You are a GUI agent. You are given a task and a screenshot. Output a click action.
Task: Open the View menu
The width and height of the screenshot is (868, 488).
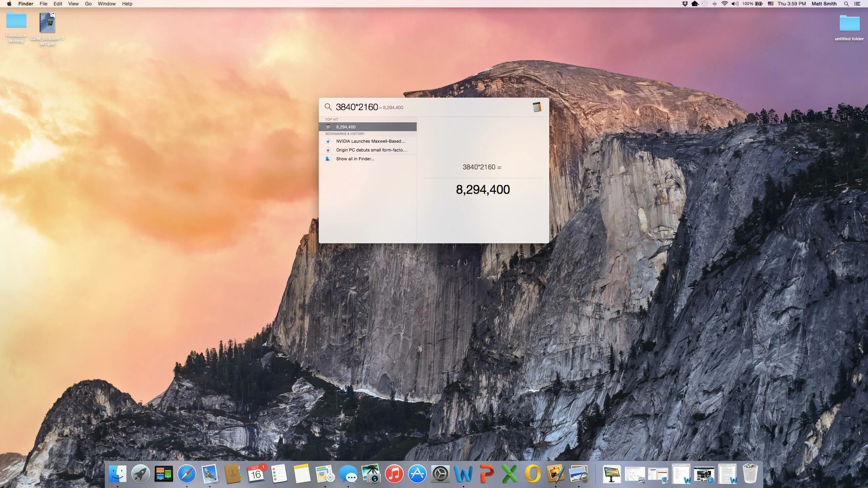73,4
